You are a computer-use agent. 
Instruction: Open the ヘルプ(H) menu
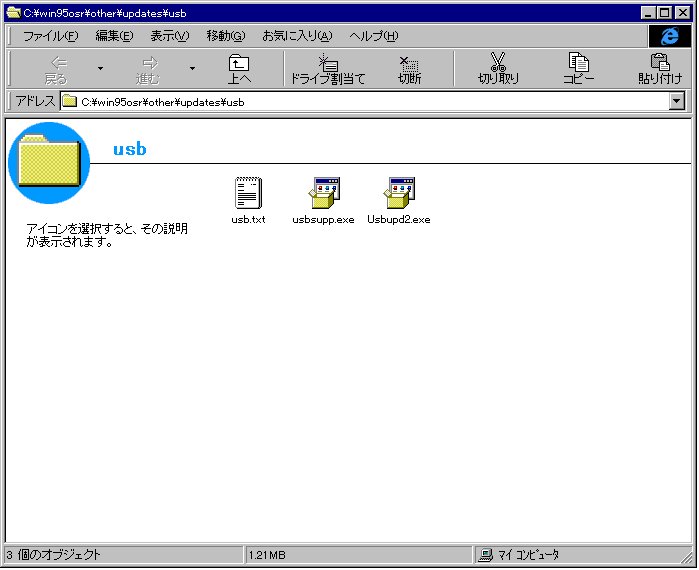[373, 36]
